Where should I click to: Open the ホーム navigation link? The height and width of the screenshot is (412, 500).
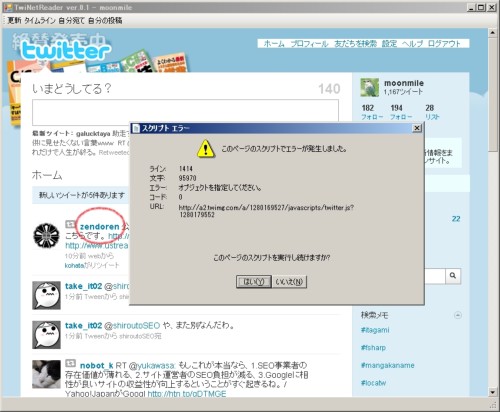coord(274,44)
